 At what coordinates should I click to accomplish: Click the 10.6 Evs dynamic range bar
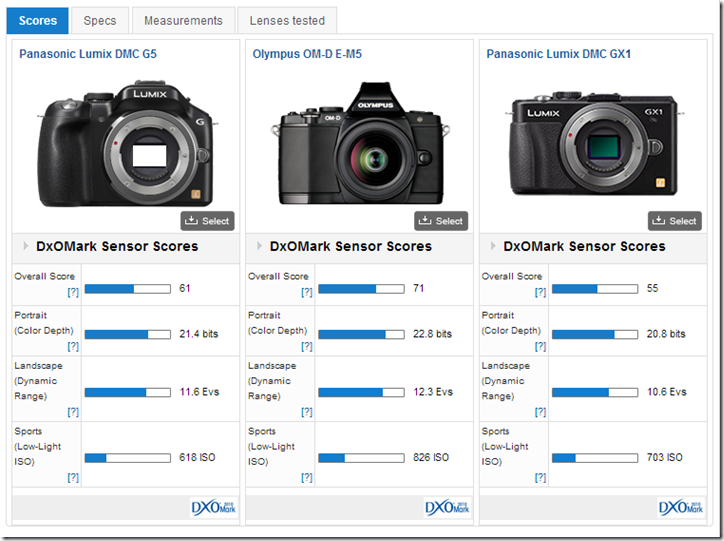[x=595, y=392]
